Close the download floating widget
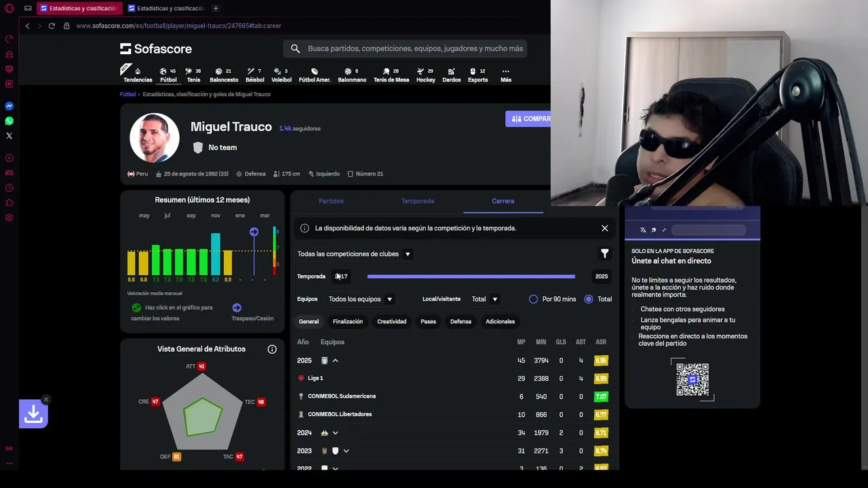The image size is (868, 488). pos(45,399)
